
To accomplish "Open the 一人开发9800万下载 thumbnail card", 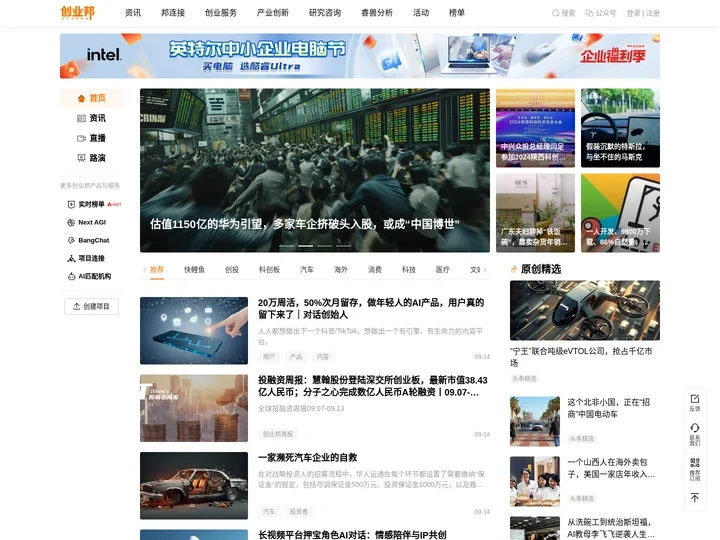I will tap(620, 213).
